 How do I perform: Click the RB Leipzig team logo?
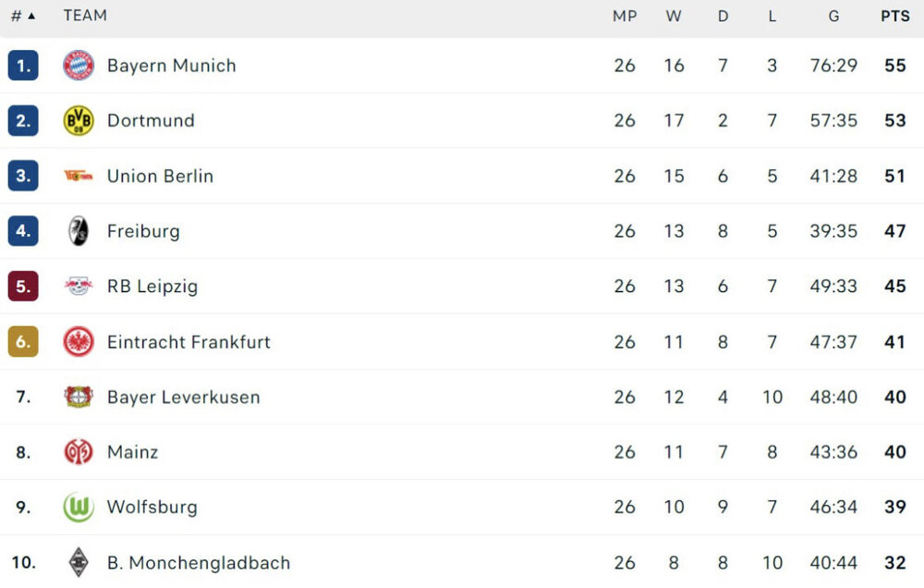click(x=79, y=287)
